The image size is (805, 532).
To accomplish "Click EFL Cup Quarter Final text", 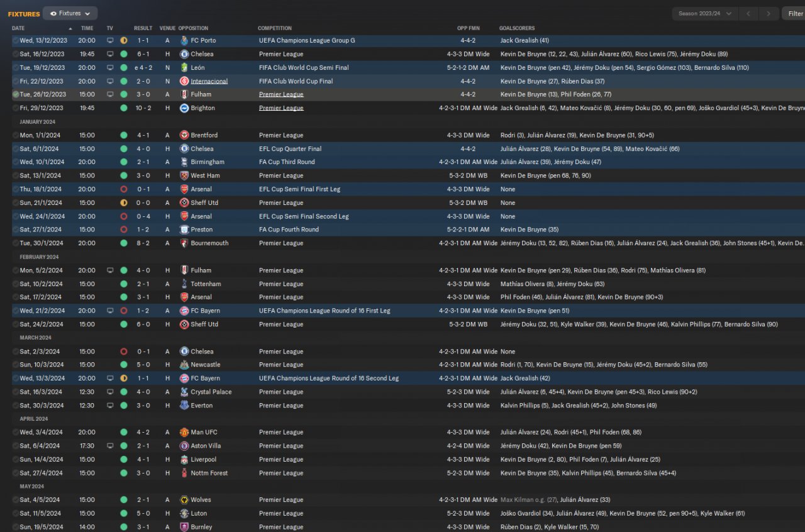I will [x=290, y=149].
